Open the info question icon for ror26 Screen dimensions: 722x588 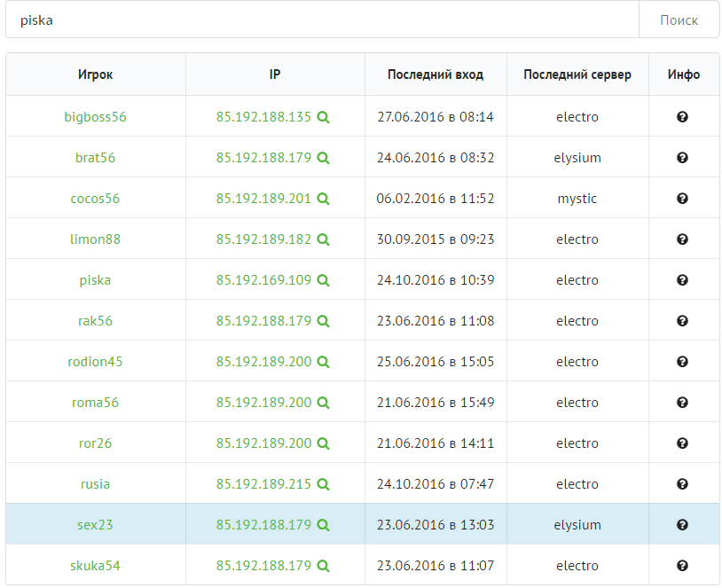(682, 443)
